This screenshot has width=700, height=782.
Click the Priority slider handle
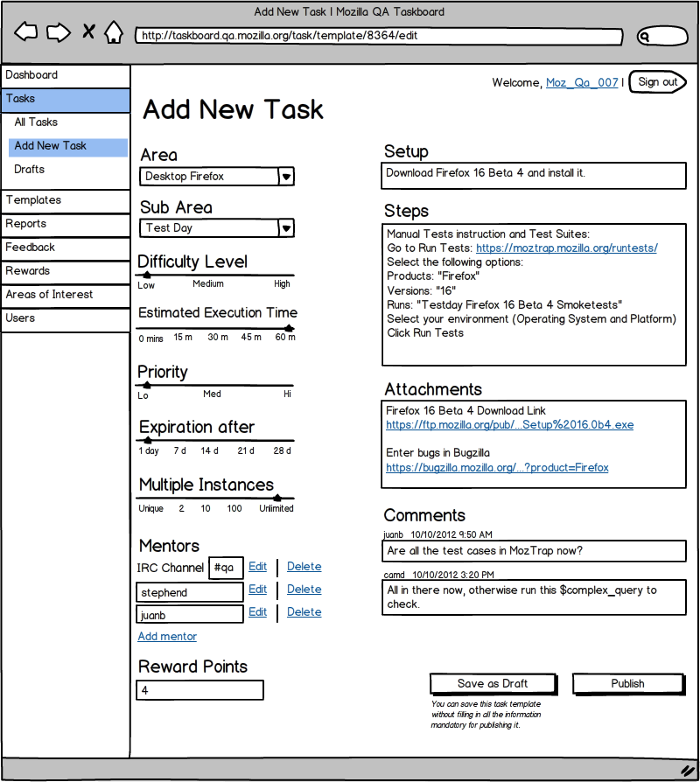[147, 385]
